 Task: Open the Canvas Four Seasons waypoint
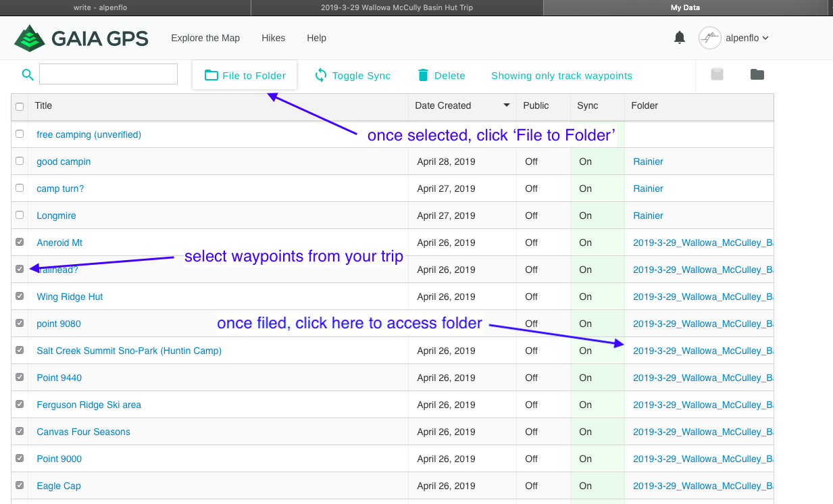coord(83,432)
